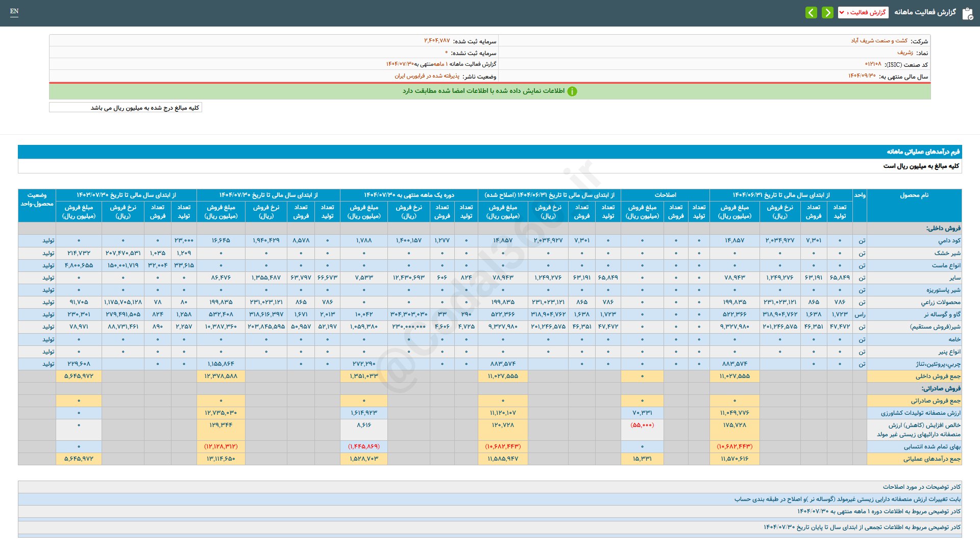Click the کادر توضیحات در مورد اصلاحات heading
This screenshot has height=551, width=980.
(x=921, y=487)
